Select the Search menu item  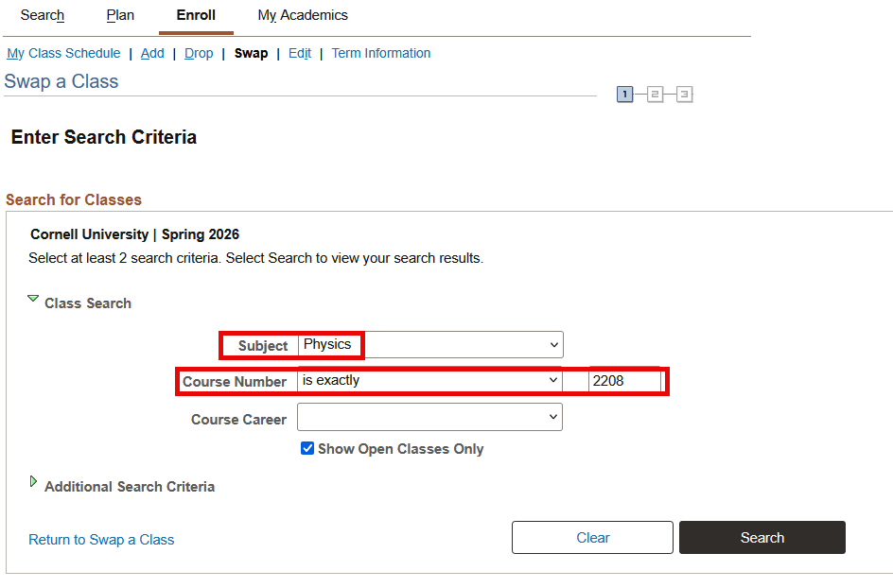pyautogui.click(x=42, y=15)
